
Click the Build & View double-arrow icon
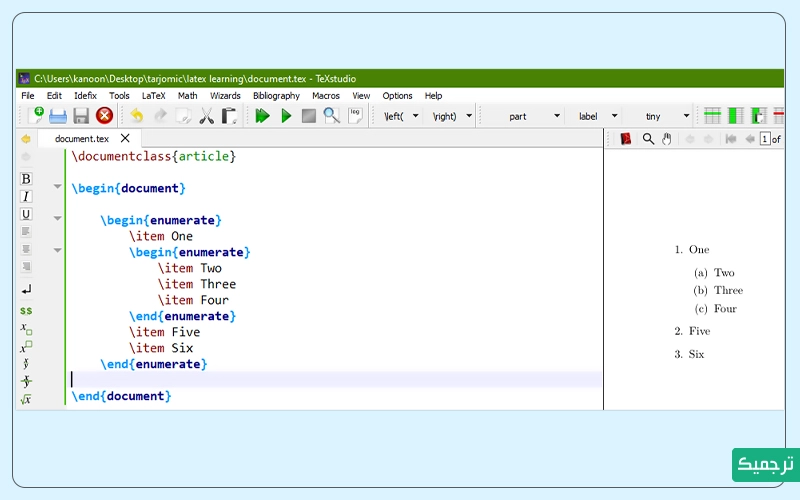coord(263,116)
